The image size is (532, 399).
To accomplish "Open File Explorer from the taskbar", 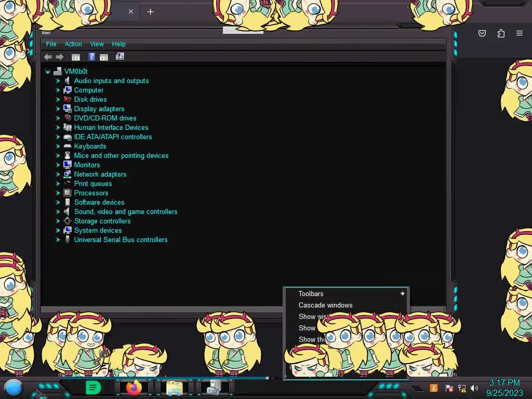I will pyautogui.click(x=175, y=388).
